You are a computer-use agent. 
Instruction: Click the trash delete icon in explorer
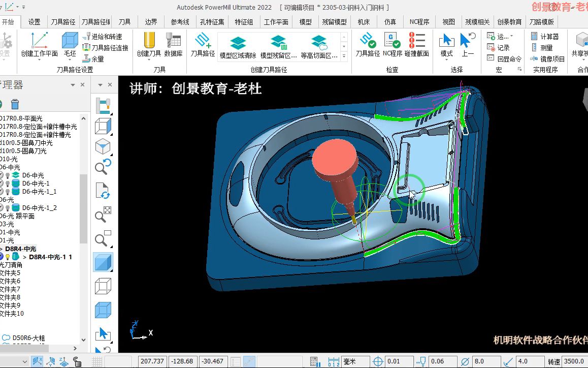tap(15, 103)
